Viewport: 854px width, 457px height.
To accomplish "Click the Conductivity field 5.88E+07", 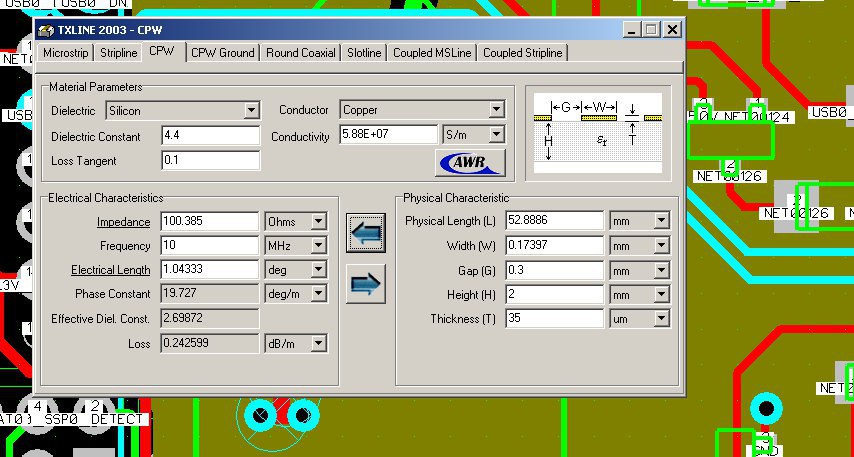I will click(x=388, y=135).
